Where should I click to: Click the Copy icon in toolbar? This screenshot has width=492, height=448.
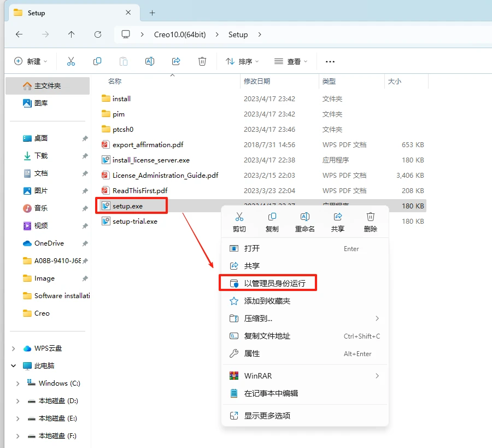click(97, 61)
